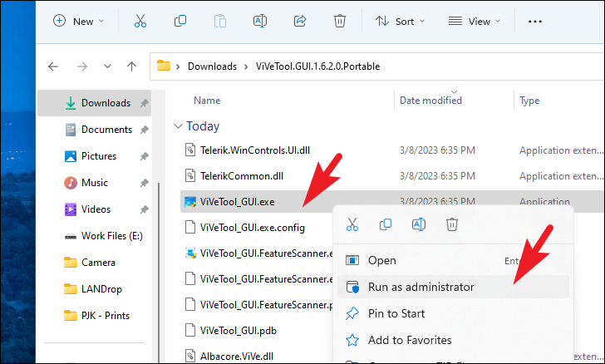Choose Add to Favorites
Screen dimensions: 605x364
453,340
